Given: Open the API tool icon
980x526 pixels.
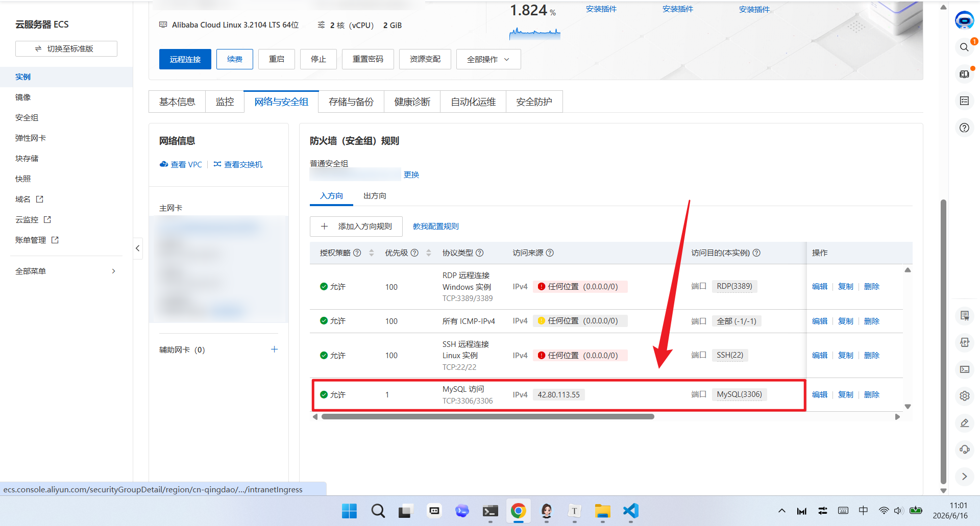Looking at the screenshot, I should (964, 342).
